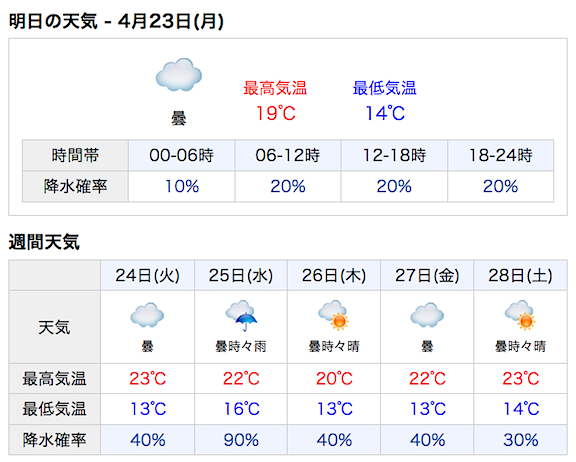Click the 27日(金) cloudy weather icon
The width and height of the screenshot is (576, 462).
(427, 315)
